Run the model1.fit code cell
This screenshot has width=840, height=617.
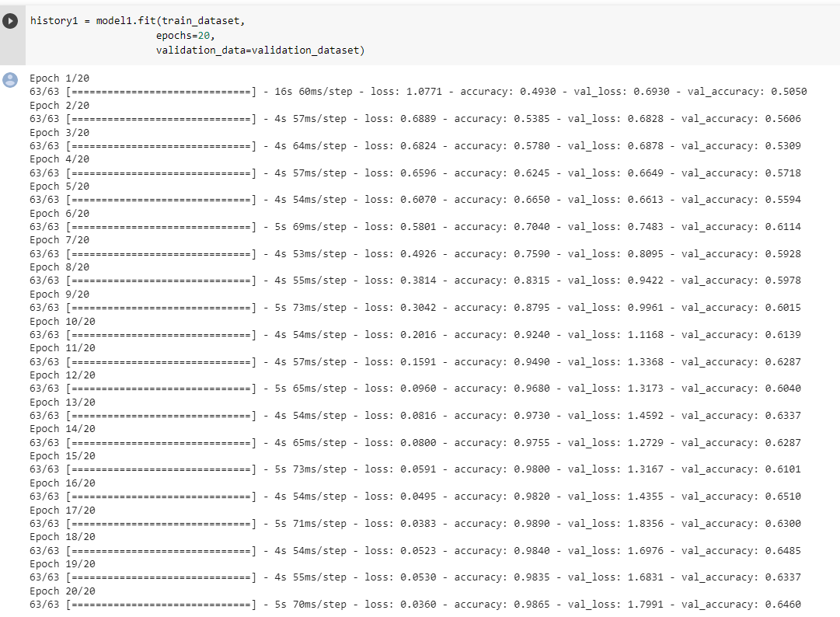coord(10,21)
